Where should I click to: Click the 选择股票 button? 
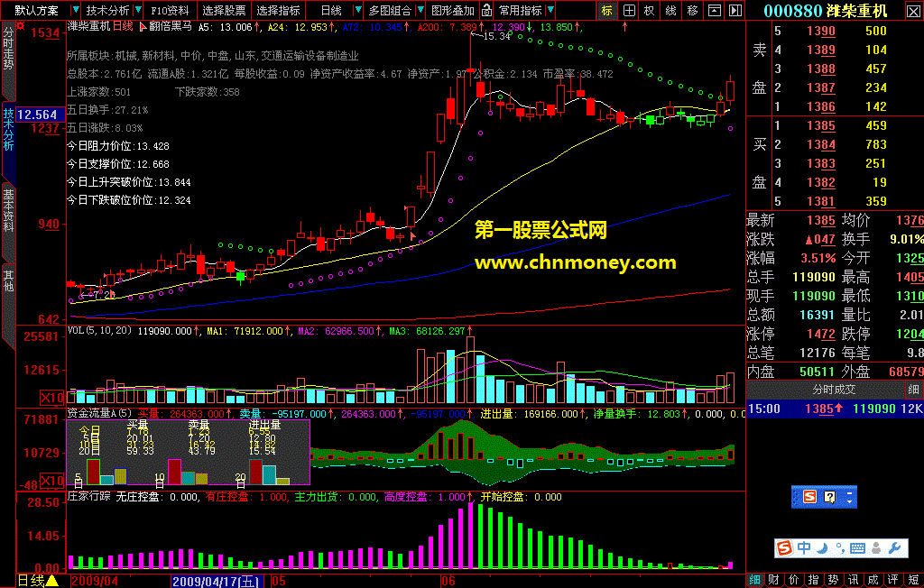click(x=224, y=11)
